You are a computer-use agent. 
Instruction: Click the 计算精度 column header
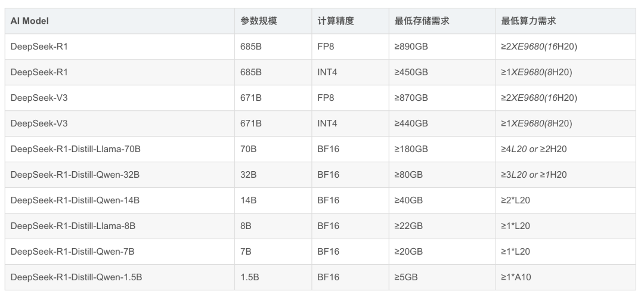[336, 21]
